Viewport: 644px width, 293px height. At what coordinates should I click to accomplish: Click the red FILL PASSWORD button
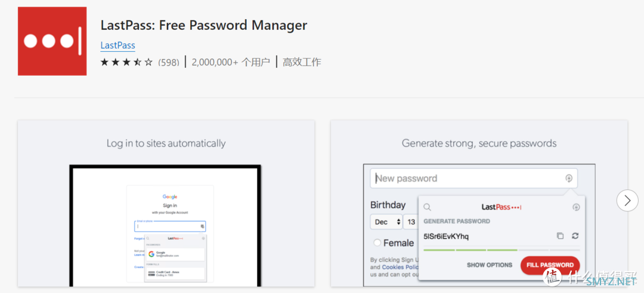click(550, 266)
